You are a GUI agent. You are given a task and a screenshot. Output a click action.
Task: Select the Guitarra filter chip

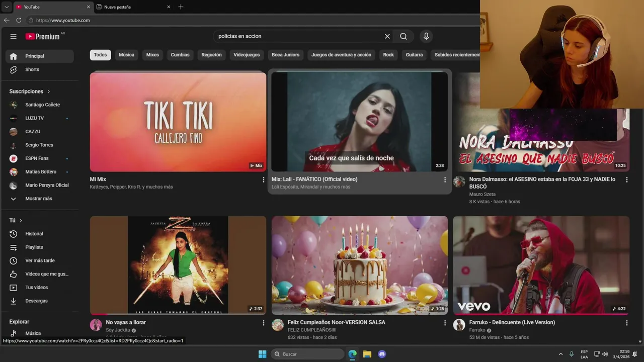414,55
